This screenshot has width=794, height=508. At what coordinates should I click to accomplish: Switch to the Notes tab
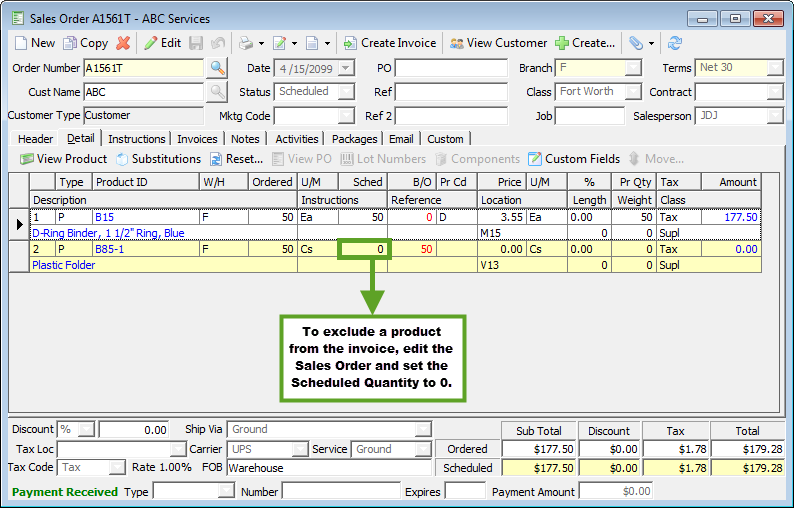(x=245, y=139)
